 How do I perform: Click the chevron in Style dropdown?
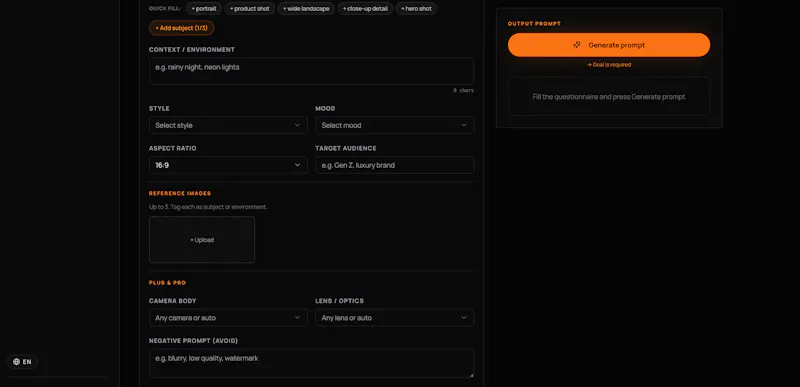tap(297, 125)
